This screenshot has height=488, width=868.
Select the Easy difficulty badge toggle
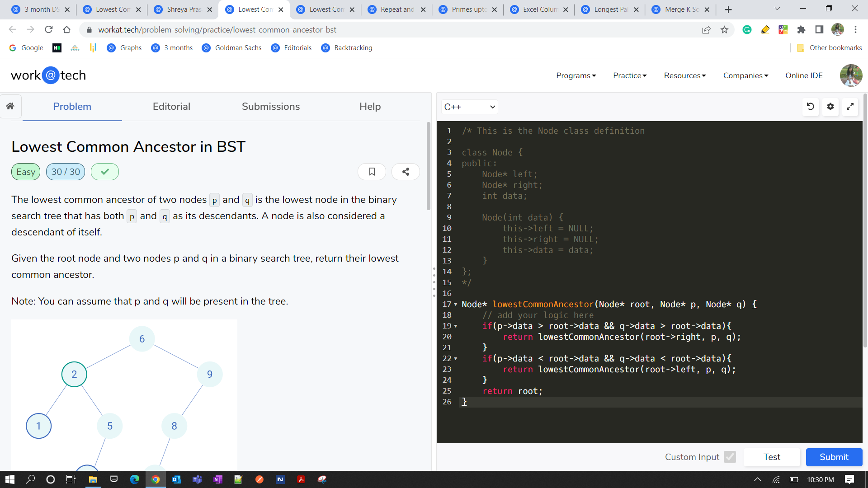tap(24, 172)
